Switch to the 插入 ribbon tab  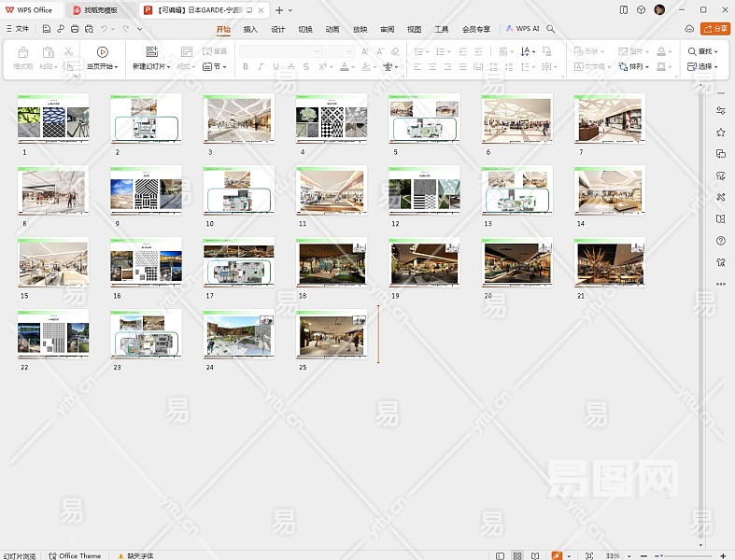pyautogui.click(x=250, y=29)
